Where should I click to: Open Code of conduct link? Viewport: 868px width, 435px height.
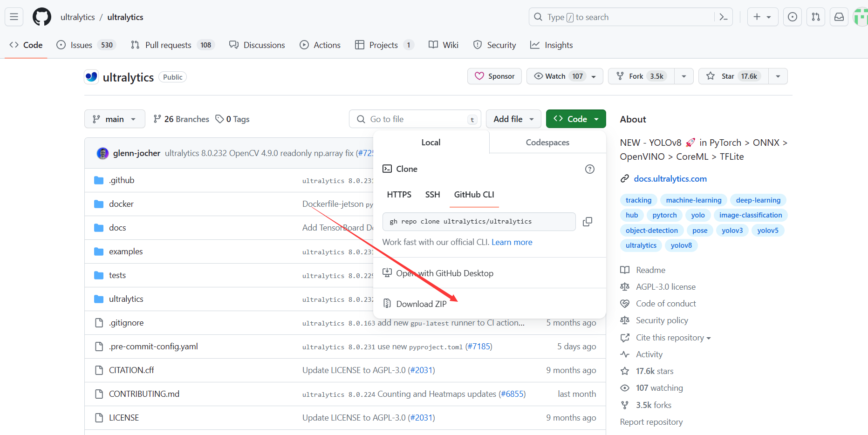(x=658, y=304)
